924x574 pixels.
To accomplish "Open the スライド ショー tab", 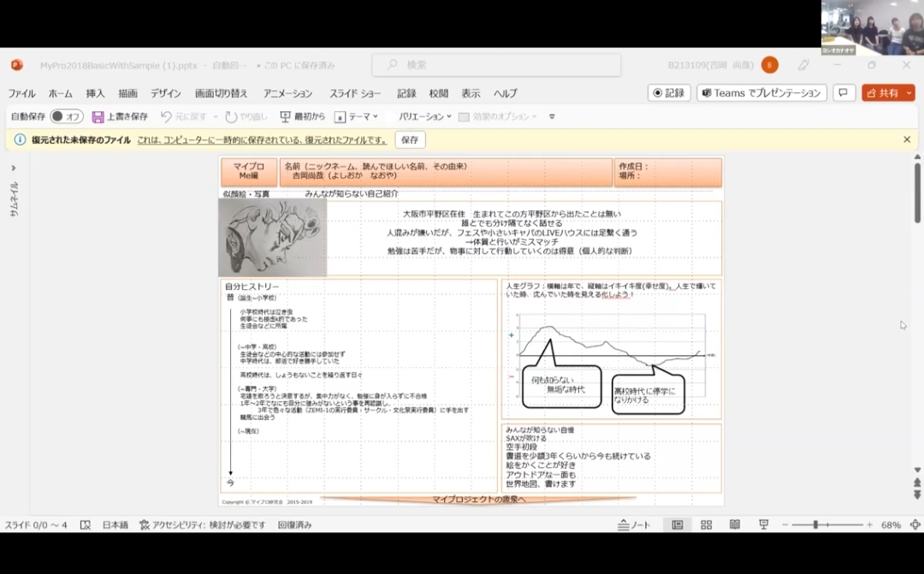I will 355,93.
